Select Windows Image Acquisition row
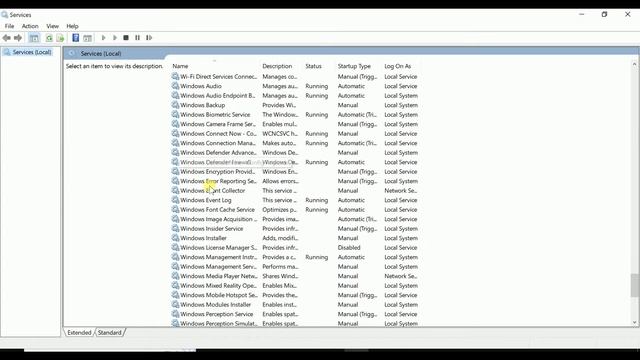This screenshot has width=640, height=360. pyautogui.click(x=296, y=219)
